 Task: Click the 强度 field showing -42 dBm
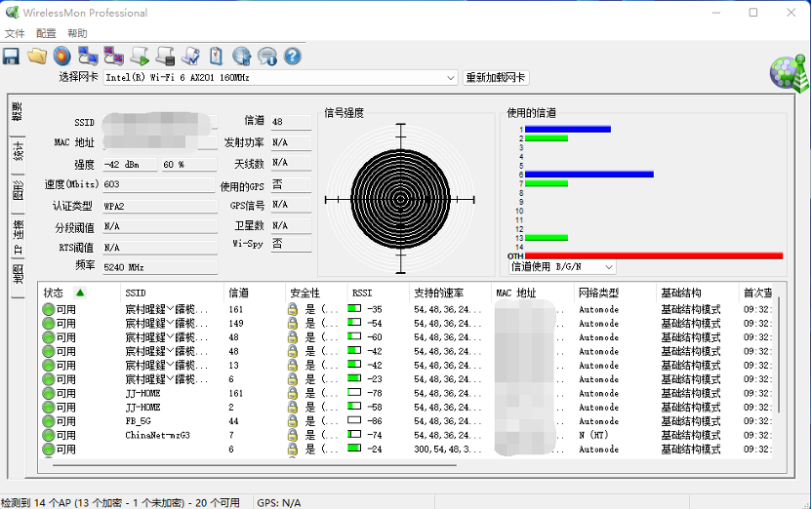point(130,165)
